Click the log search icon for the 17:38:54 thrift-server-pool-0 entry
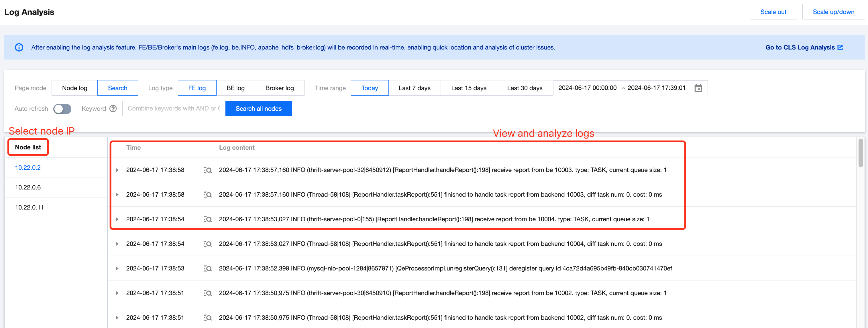This screenshot has height=328, width=868. 208,219
